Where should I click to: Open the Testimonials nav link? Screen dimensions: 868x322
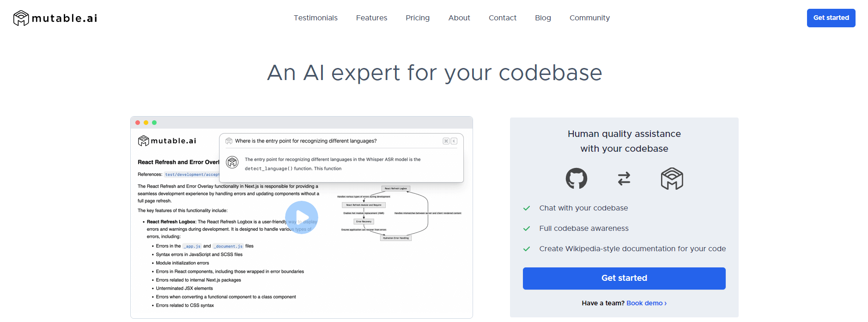point(316,18)
